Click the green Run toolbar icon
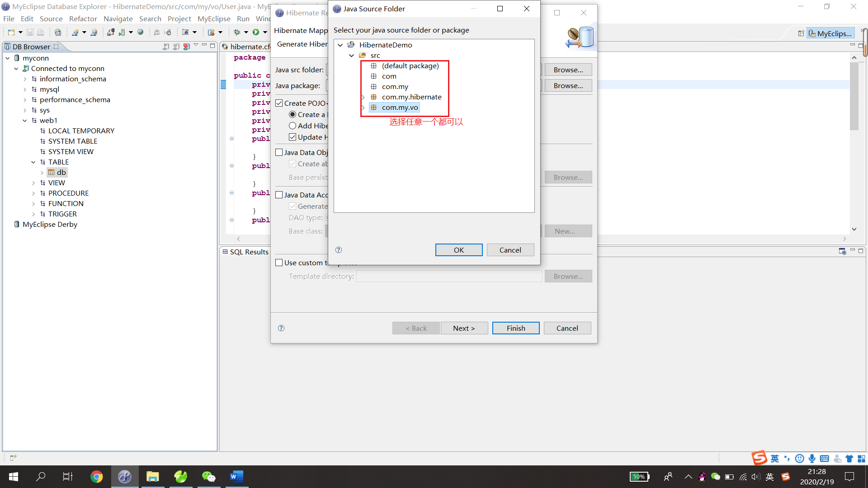The width and height of the screenshot is (868, 488). tap(256, 32)
